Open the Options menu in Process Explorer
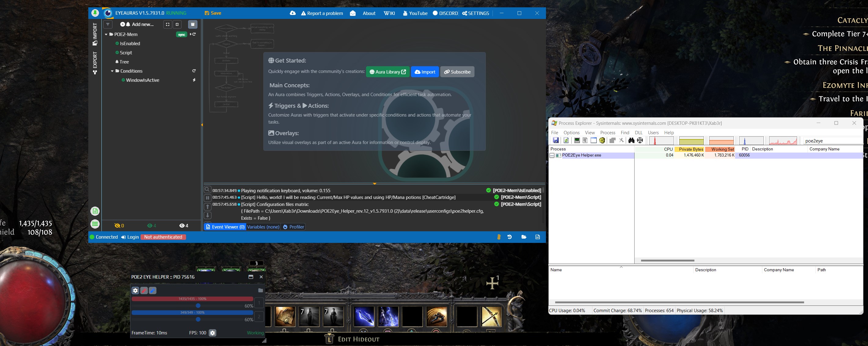 point(571,133)
